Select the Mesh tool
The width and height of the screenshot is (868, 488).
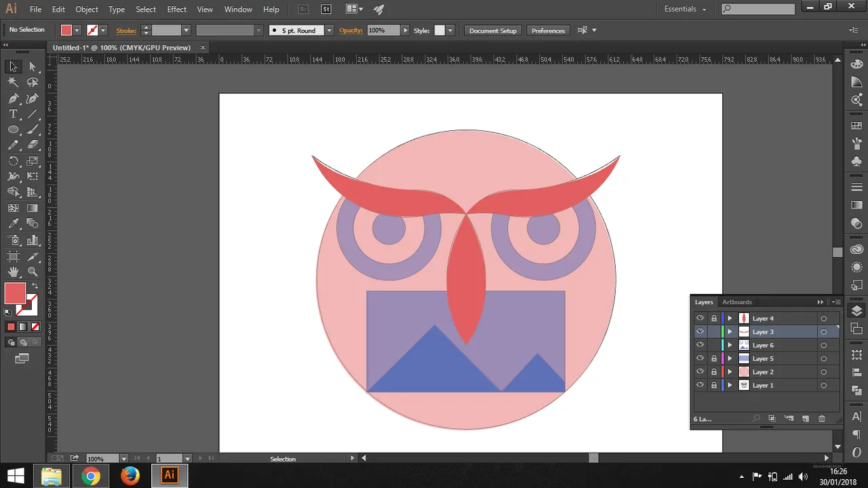click(x=13, y=208)
